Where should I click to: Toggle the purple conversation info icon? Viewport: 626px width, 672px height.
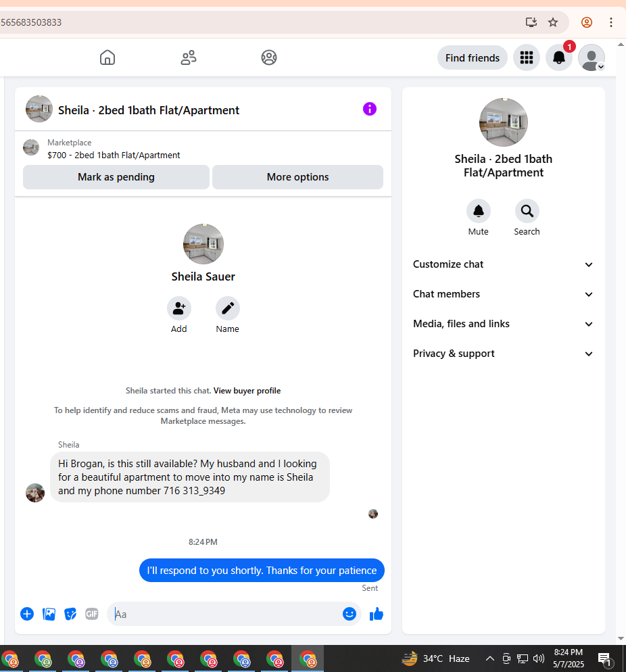[x=369, y=110]
